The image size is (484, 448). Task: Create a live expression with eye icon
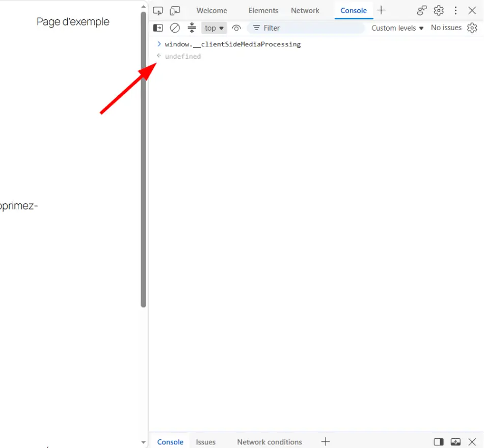(x=236, y=29)
